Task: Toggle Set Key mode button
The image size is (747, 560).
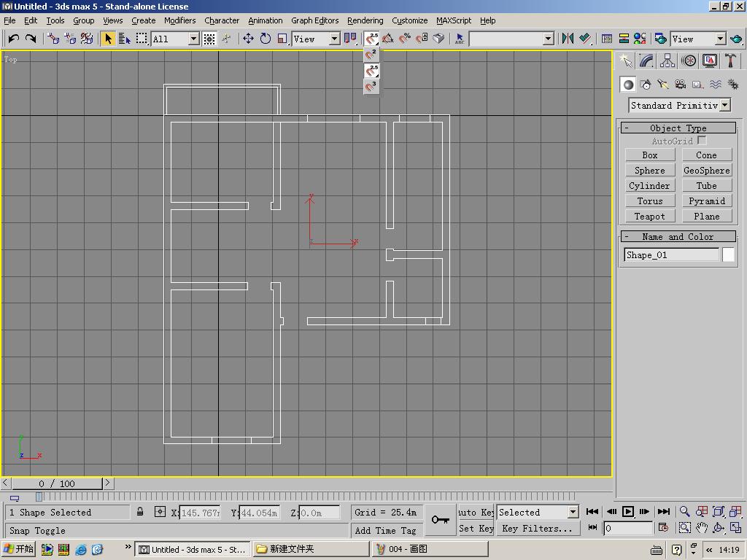Action: (x=476, y=528)
